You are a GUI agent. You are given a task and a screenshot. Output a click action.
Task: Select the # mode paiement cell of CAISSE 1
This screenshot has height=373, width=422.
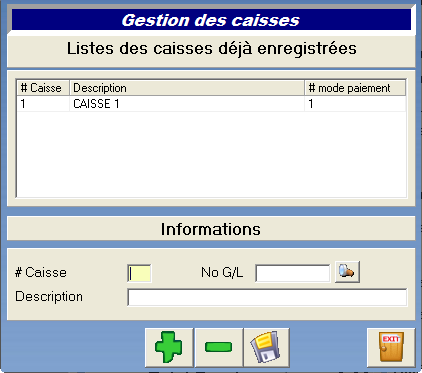[355, 104]
